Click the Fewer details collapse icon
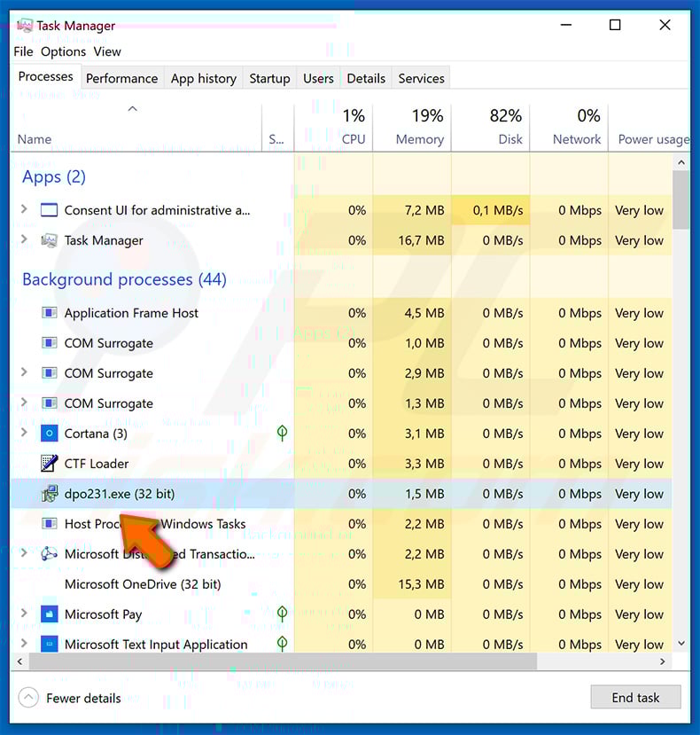The image size is (700, 735). [x=28, y=698]
